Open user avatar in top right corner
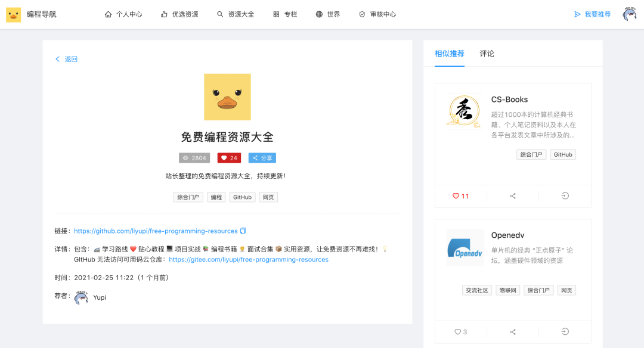 pyautogui.click(x=629, y=14)
